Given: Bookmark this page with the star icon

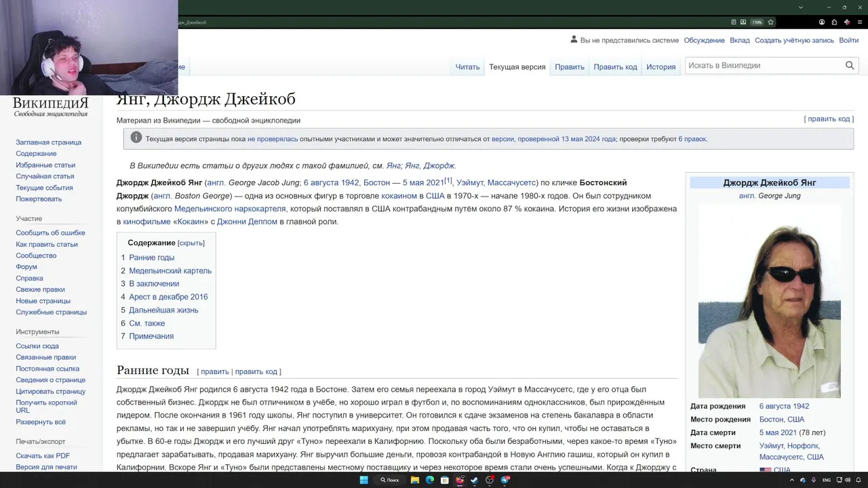Looking at the screenshot, I should click(770, 22).
